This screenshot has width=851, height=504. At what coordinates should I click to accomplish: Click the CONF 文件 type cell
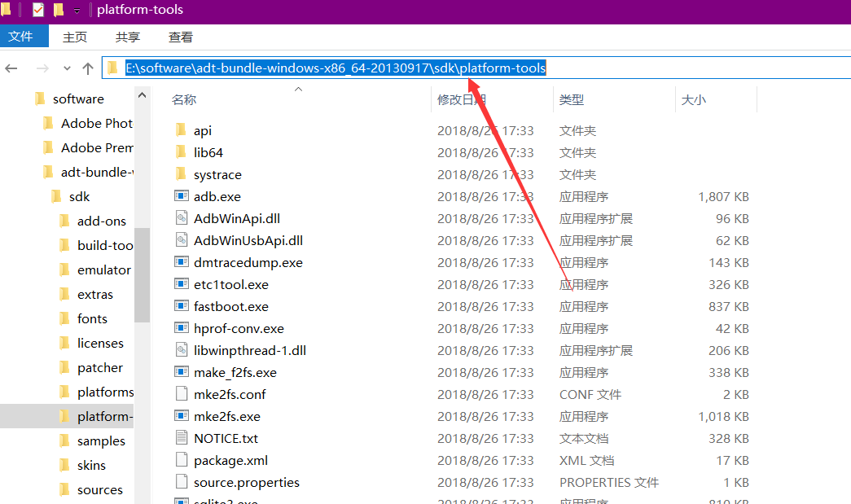coord(590,394)
